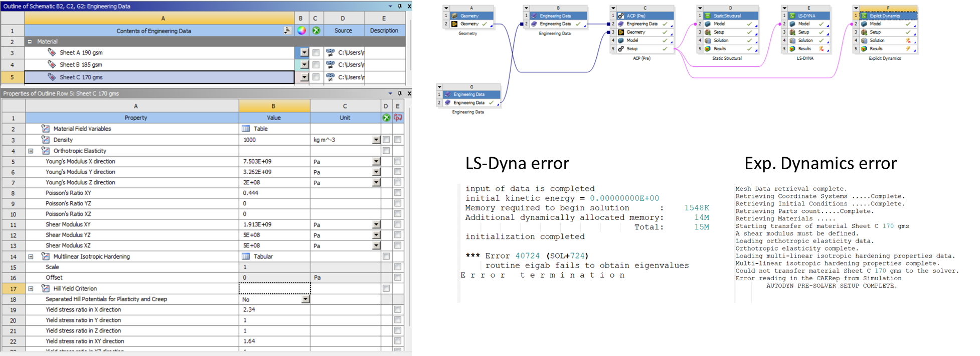Screen dimensions: 980x356
Task: Select the LS-DYNA header cell in system E
Action: [x=808, y=16]
